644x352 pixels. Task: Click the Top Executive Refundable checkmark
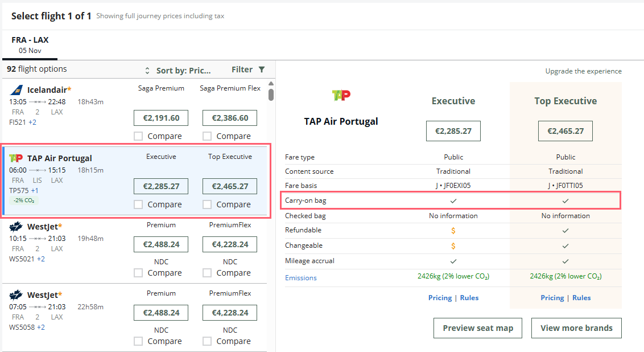tap(565, 230)
